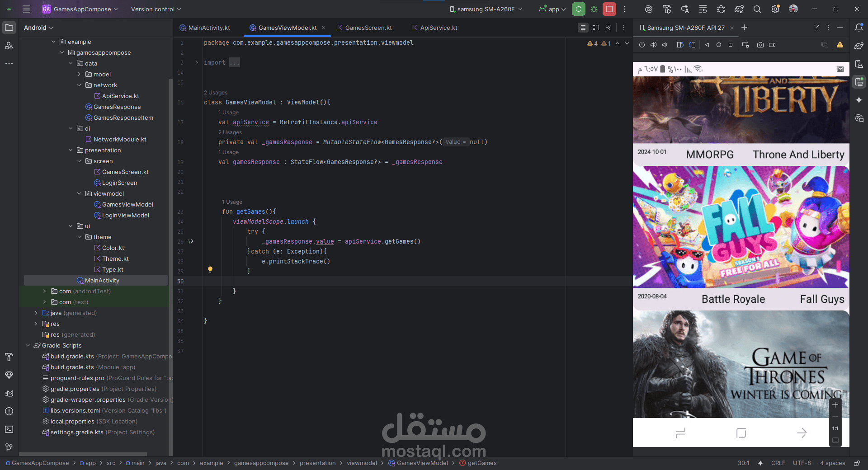Click the device Volume Up icon

point(654,45)
